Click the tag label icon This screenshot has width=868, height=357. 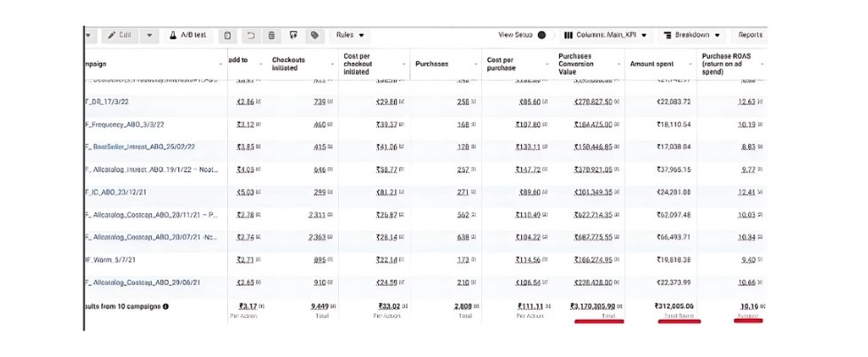[x=314, y=36]
